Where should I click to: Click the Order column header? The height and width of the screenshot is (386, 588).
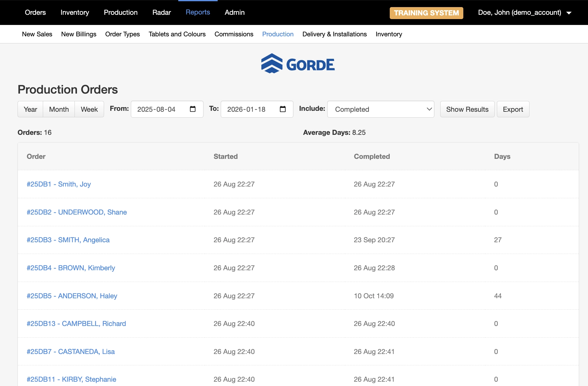click(x=36, y=156)
